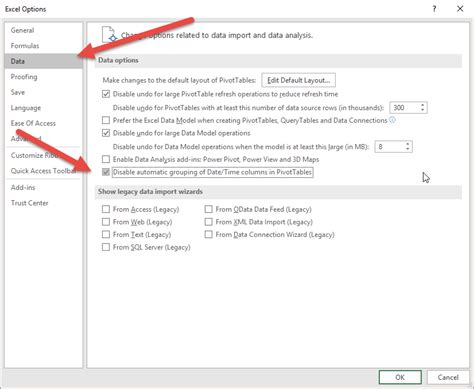Screen dimensions: 474x389
Task: Enable From Access (Legacy) wizard
Action: pyautogui.click(x=106, y=209)
